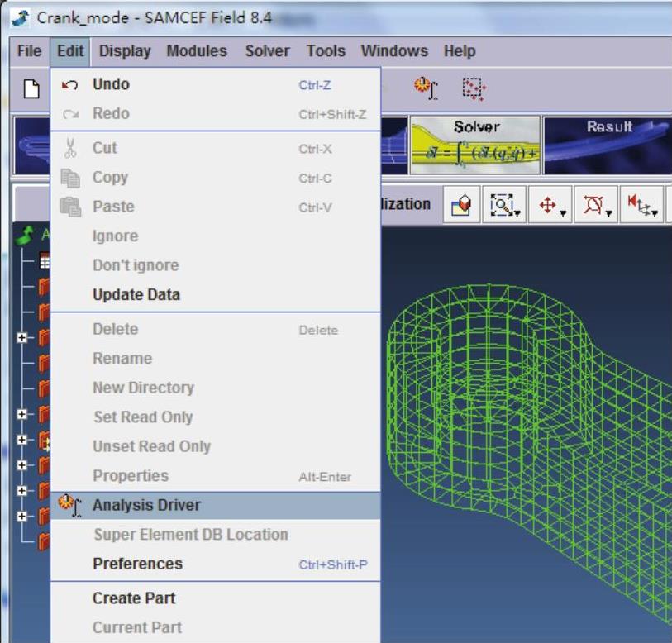This screenshot has width=672, height=643.
Task: Click the rotate view icon
Action: pos(593,205)
